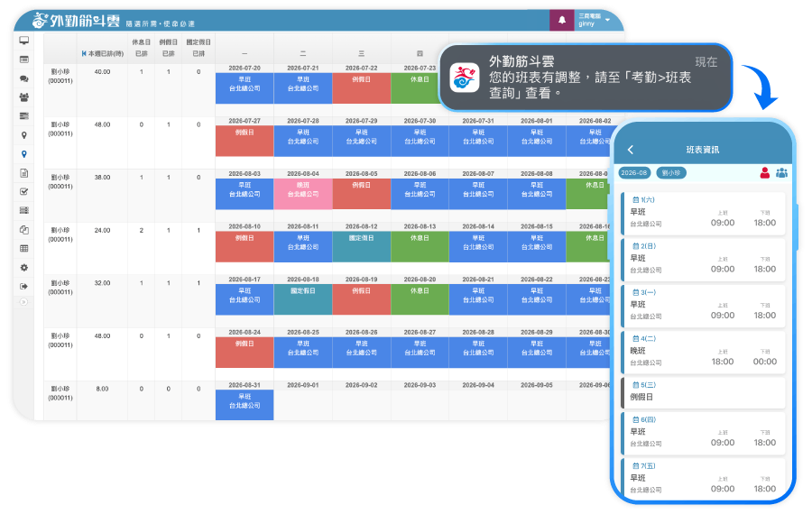Open the 外勤筋斗雲 schedule-change notification

586,78
